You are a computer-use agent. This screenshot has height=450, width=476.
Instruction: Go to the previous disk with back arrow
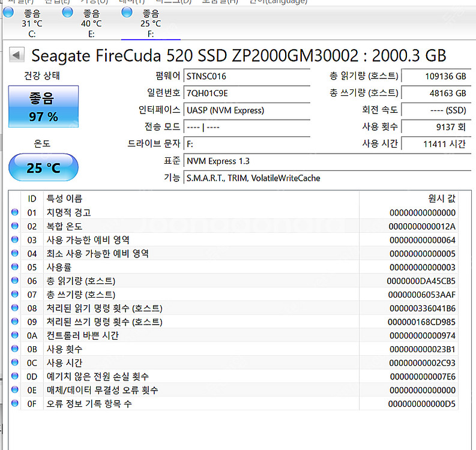tap(16, 55)
